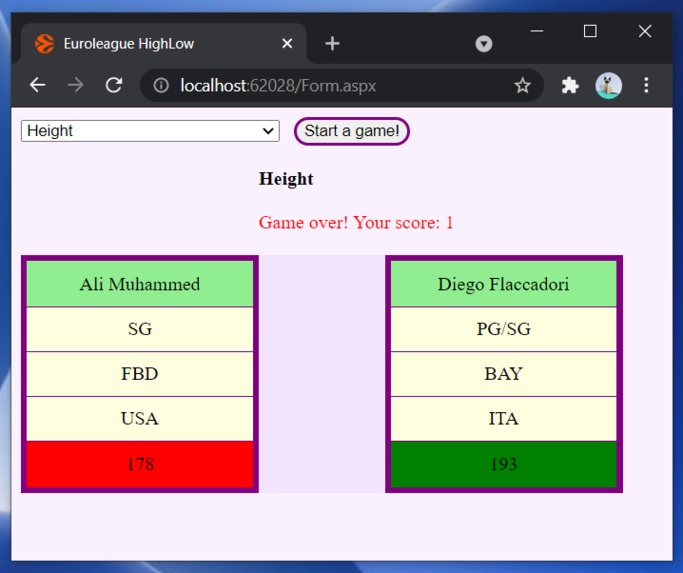683x573 pixels.
Task: Select the Ali Muhammed player name
Action: [x=140, y=284]
